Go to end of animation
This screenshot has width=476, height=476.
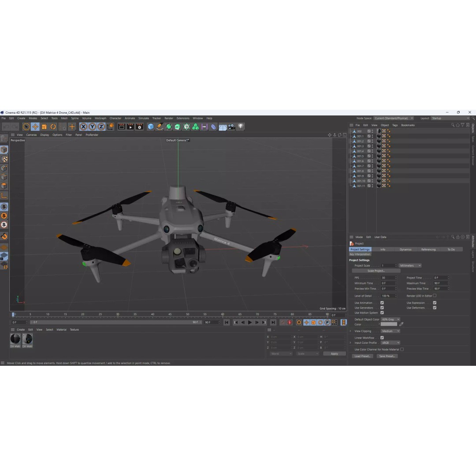coord(273,322)
